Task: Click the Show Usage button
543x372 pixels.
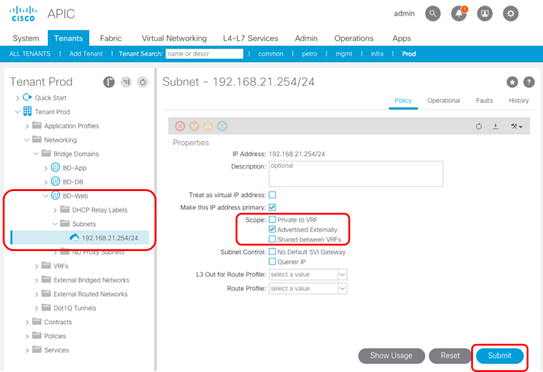Action: (391, 356)
